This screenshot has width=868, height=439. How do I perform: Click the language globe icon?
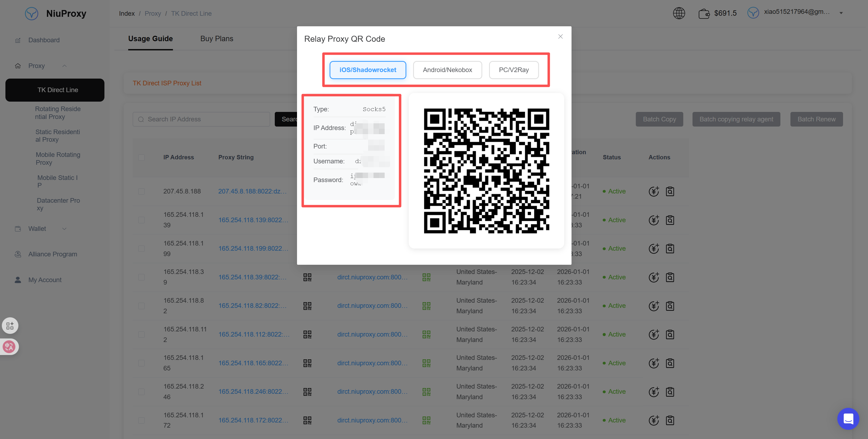(679, 13)
